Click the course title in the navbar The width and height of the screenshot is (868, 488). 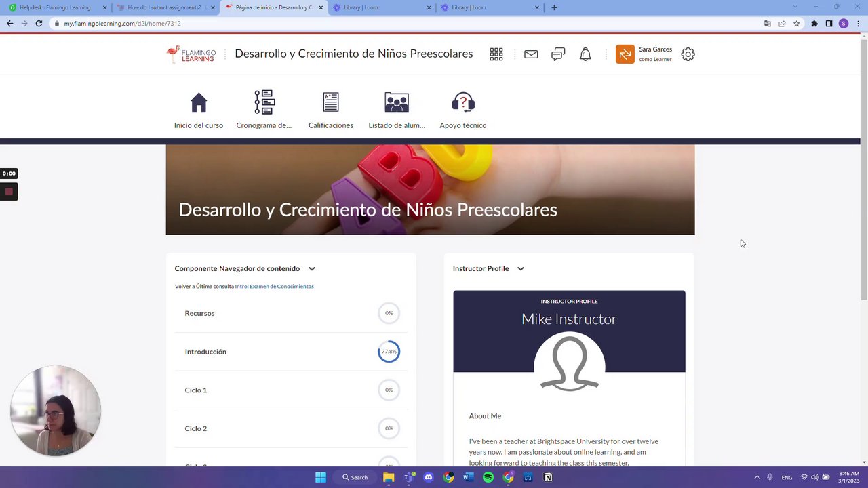pos(353,54)
